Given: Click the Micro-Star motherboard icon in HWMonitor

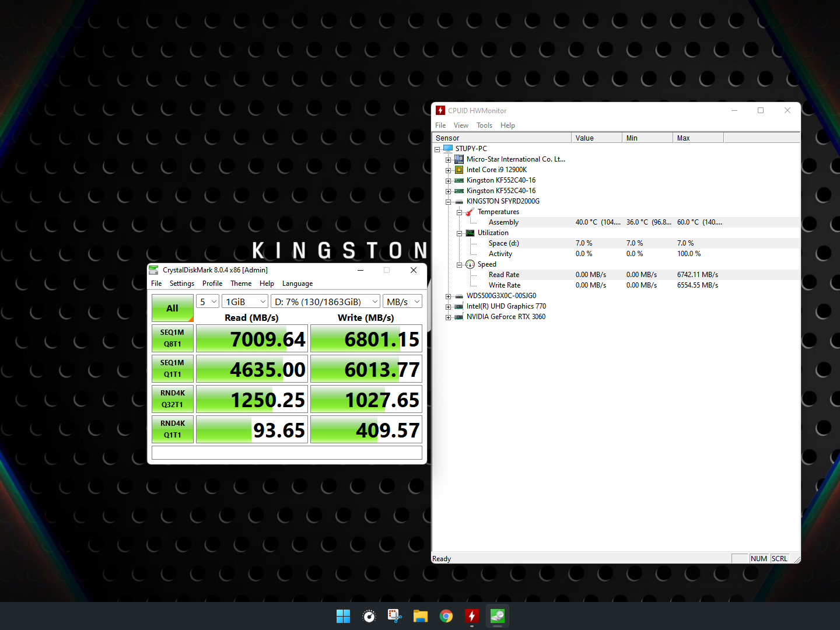Looking at the screenshot, I should 459,159.
